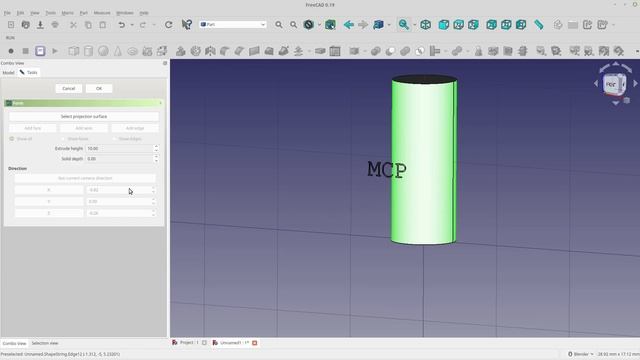Click the Boolean Cut tool icon
This screenshot has height=360, width=640.
[x=390, y=51]
